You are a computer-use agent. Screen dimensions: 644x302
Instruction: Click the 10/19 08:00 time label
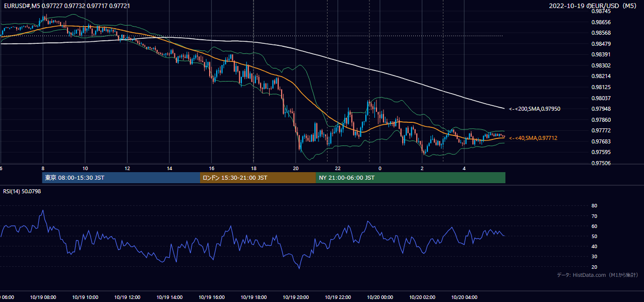tap(42, 297)
